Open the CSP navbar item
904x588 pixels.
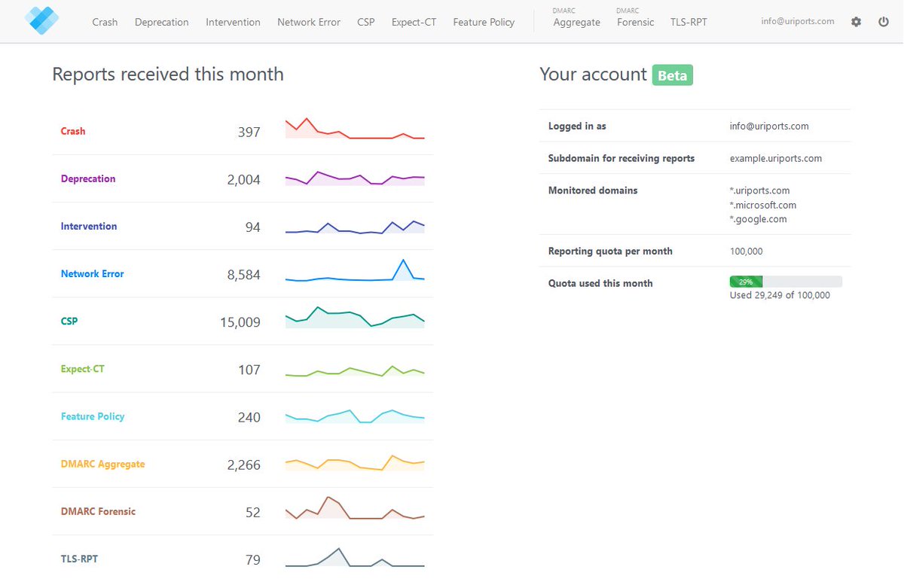[x=366, y=22]
